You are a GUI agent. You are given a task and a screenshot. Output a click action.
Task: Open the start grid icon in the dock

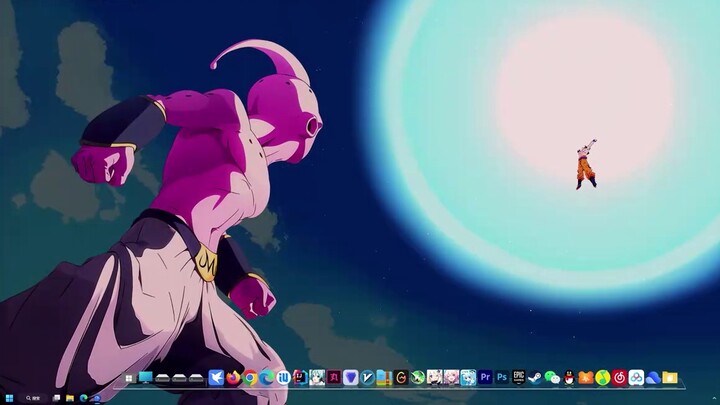tap(129, 378)
